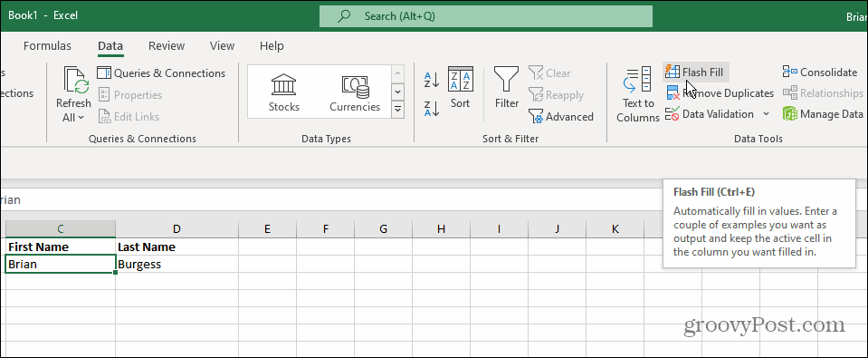Select column C header
The image size is (868, 358).
coord(61,229)
